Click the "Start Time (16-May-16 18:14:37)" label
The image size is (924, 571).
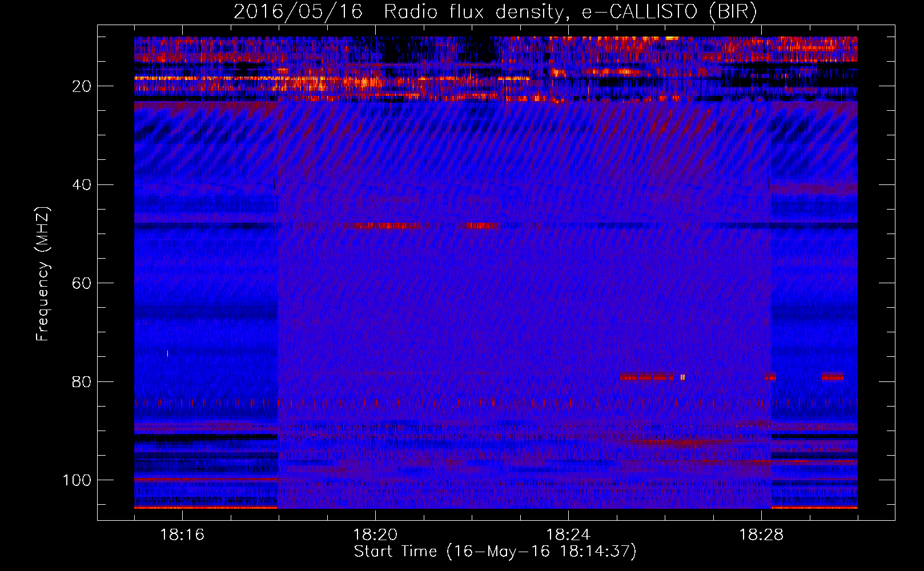click(495, 552)
